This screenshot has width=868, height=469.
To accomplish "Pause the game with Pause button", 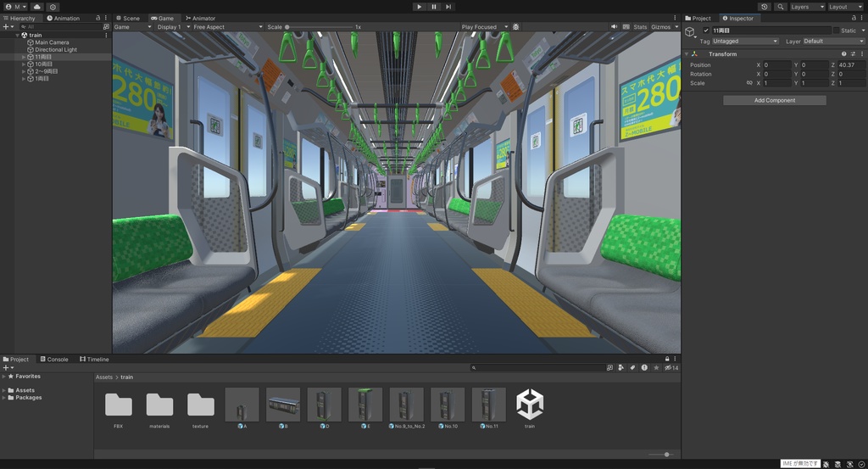I will [x=434, y=7].
